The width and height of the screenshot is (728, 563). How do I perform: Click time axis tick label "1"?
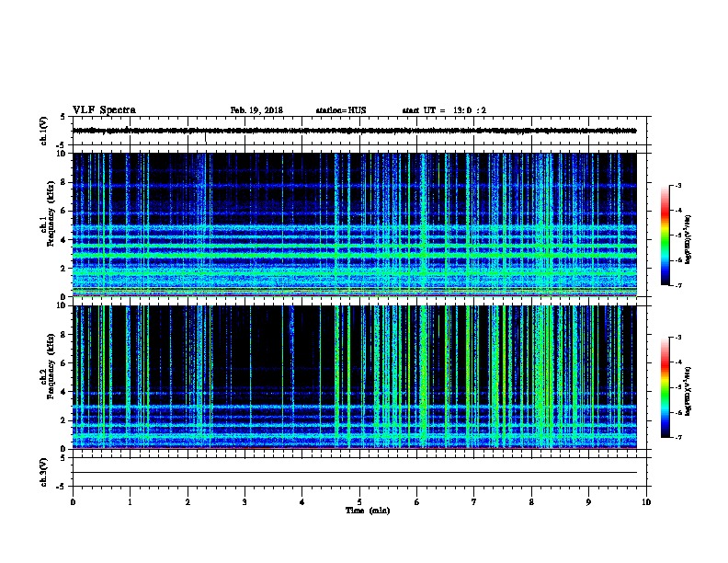[x=130, y=502]
